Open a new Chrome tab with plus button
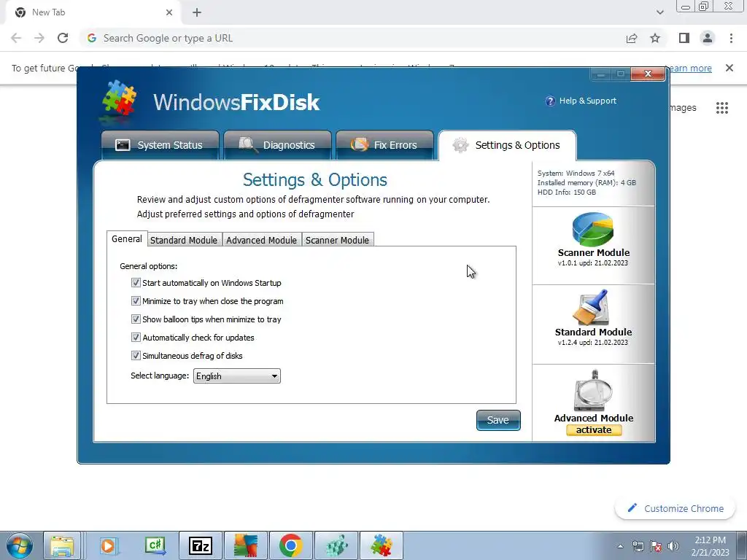 (197, 12)
